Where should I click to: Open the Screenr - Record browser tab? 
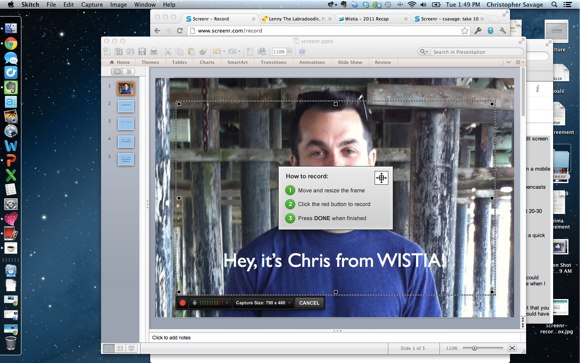point(221,19)
